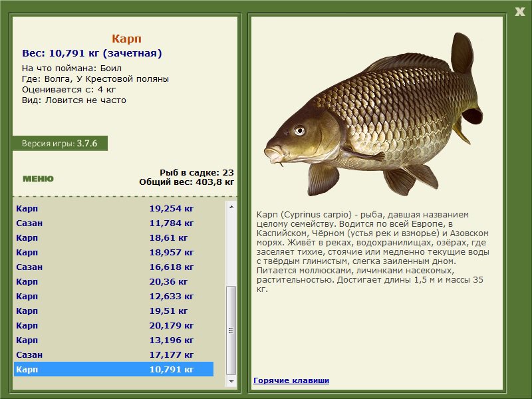Close the fish info window with X

(x=519, y=12)
